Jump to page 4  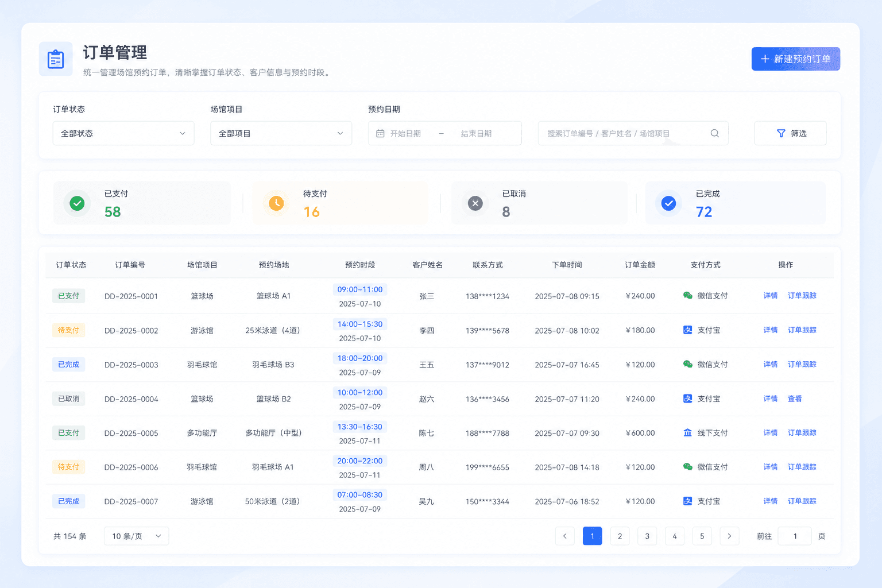(x=675, y=536)
